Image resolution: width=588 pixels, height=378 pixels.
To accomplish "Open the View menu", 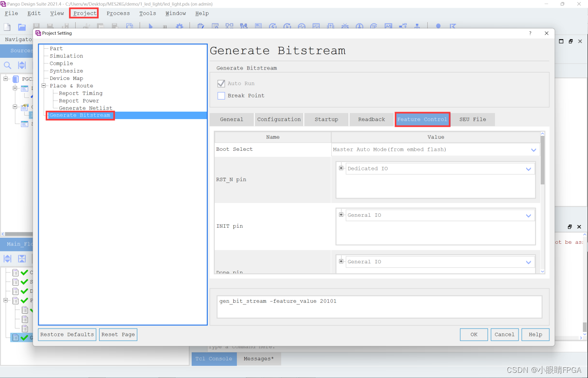I will pos(57,13).
